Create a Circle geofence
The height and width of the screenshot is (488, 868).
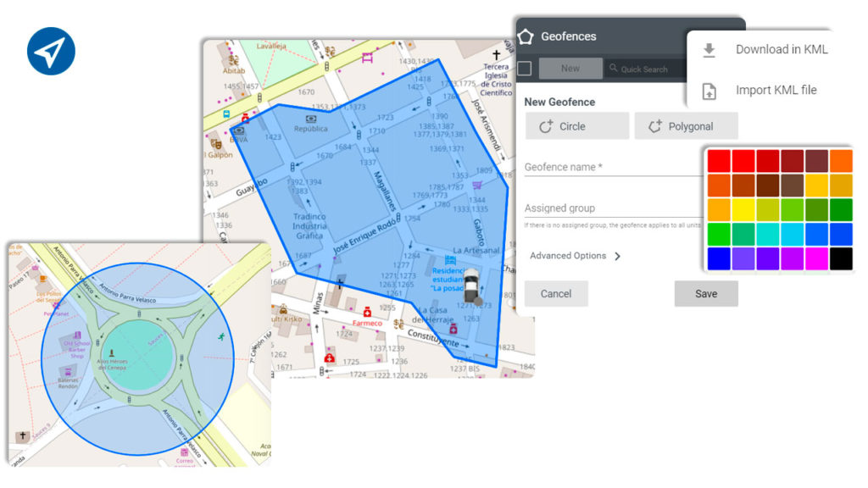coord(576,126)
